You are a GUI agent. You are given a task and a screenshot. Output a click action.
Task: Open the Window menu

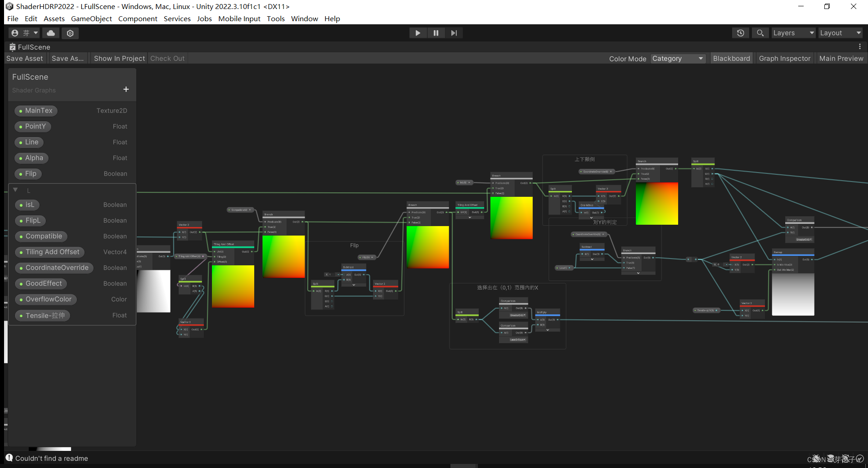pos(304,18)
